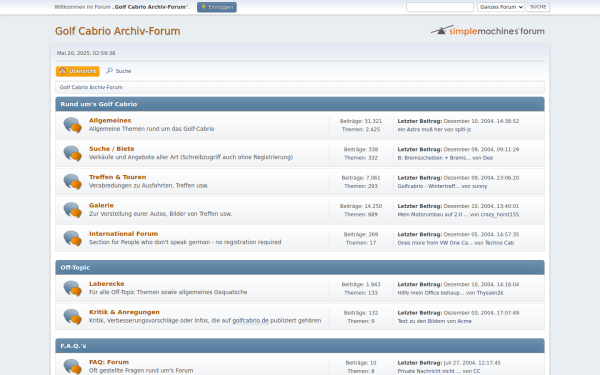Open the Suche / Biete board

click(x=112, y=149)
